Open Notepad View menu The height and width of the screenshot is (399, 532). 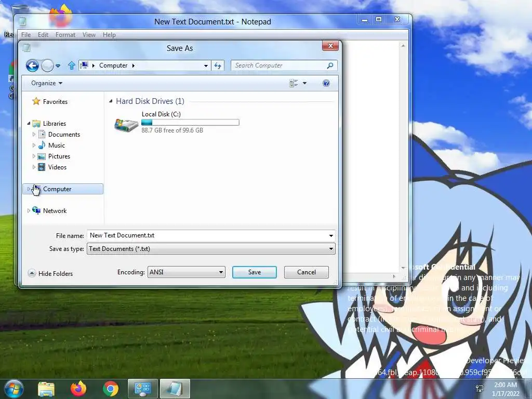[89, 35]
